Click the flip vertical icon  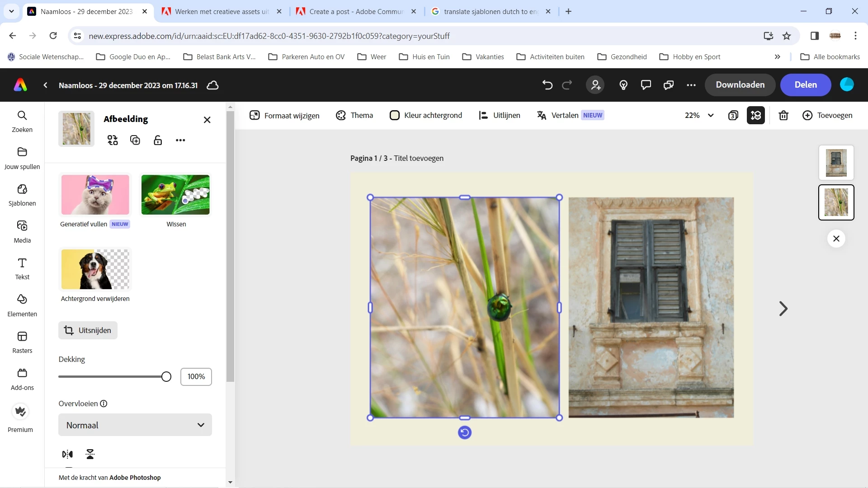pyautogui.click(x=90, y=454)
